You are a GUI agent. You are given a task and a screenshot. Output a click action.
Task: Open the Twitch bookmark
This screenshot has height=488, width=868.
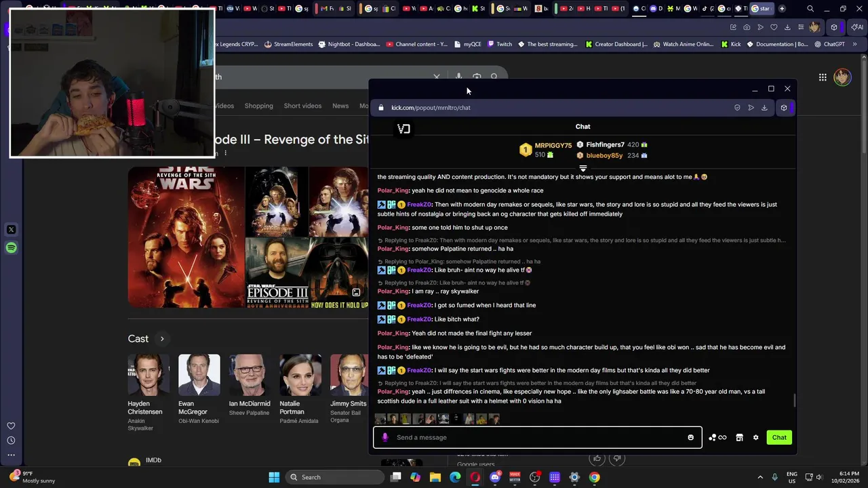500,44
